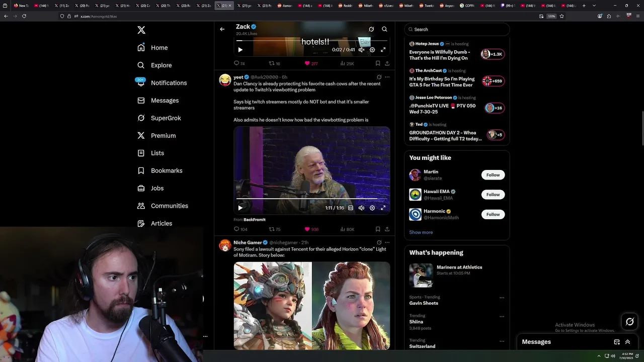Bookmark this page with the star icon
This screenshot has height=362, width=644.
tap(561, 16)
